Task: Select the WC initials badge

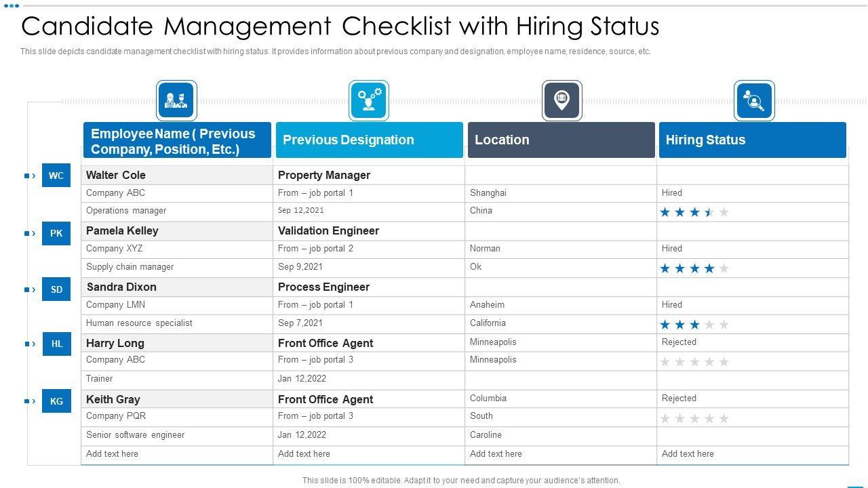Action: (56, 176)
